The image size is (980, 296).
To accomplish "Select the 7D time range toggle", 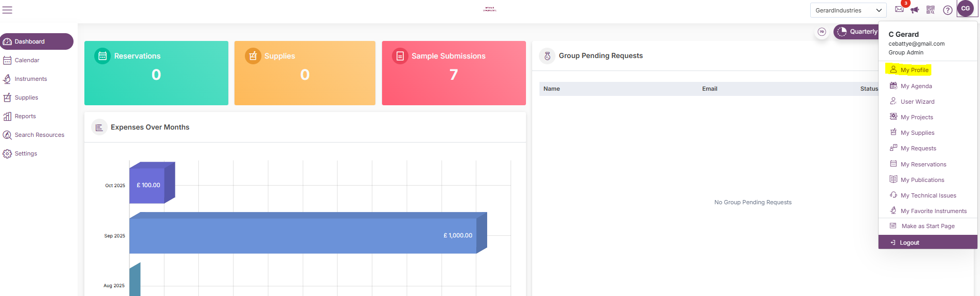I will tap(822, 32).
